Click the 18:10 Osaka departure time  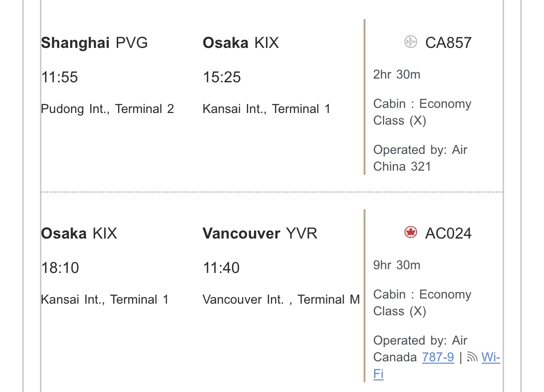[60, 268]
